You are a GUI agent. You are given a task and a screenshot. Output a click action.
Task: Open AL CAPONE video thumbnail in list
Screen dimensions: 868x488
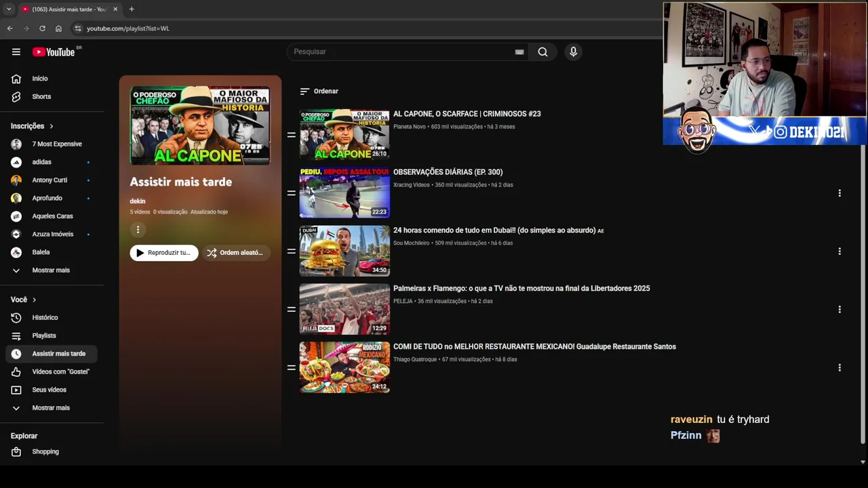tap(344, 135)
